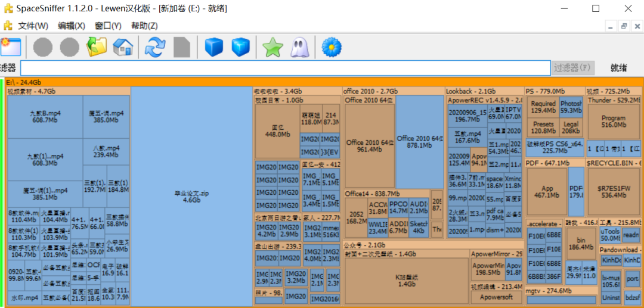644x308 pixels.
Task: Select the bdzsf block
Action: point(632,297)
